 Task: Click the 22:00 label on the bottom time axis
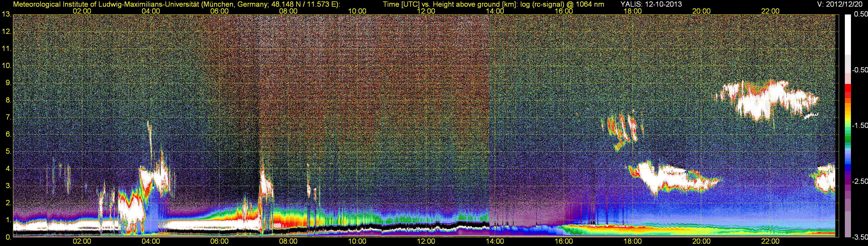point(770,241)
